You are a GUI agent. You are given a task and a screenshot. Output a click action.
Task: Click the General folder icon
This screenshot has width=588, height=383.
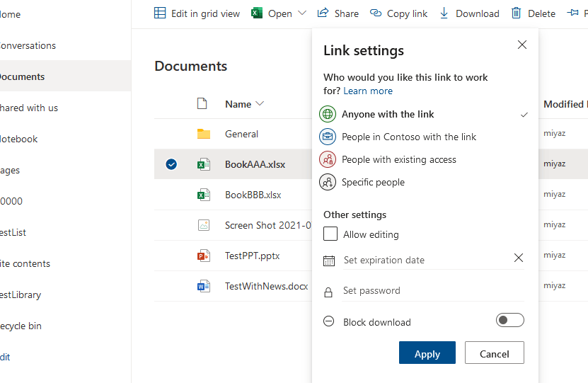point(204,134)
